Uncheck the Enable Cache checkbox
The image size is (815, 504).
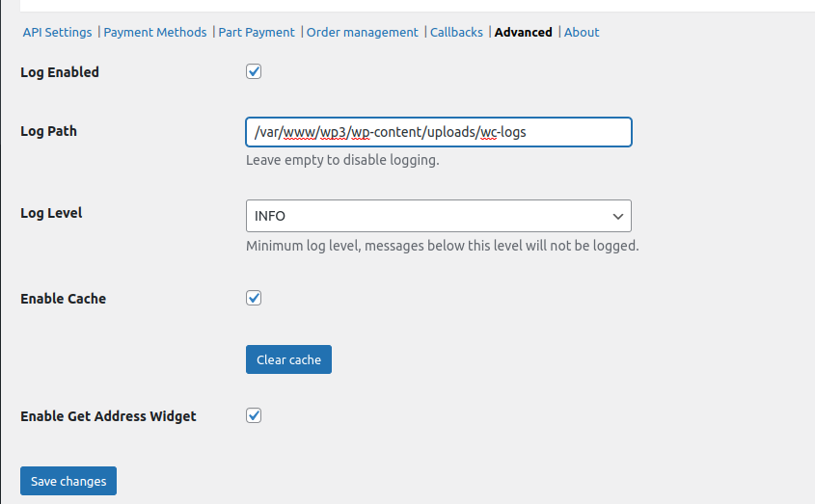point(254,298)
